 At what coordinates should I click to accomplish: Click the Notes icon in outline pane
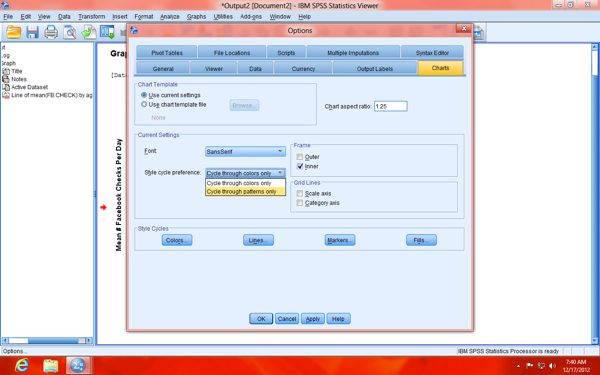pyautogui.click(x=6, y=79)
